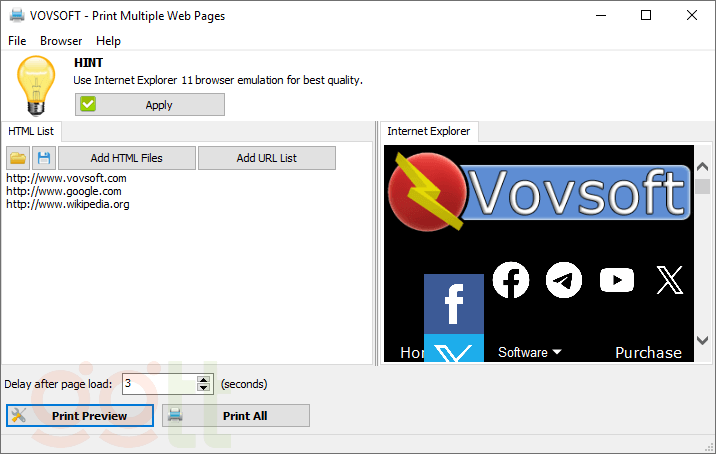
Task: Click the Add URL List button
Action: click(x=266, y=158)
